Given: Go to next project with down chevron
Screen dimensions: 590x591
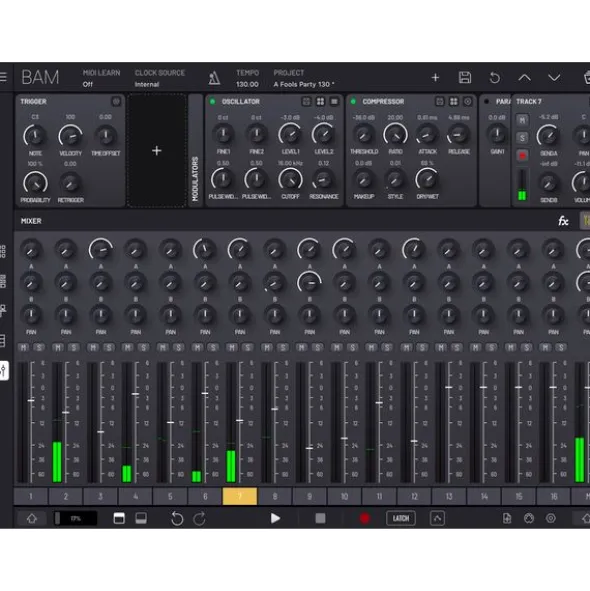Looking at the screenshot, I should 554,78.
